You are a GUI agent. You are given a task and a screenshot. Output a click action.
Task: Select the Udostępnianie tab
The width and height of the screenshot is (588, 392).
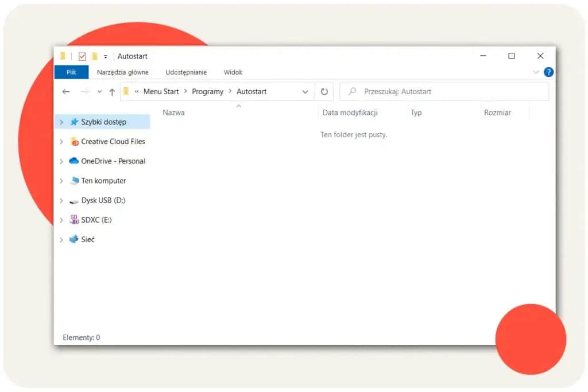click(x=185, y=72)
